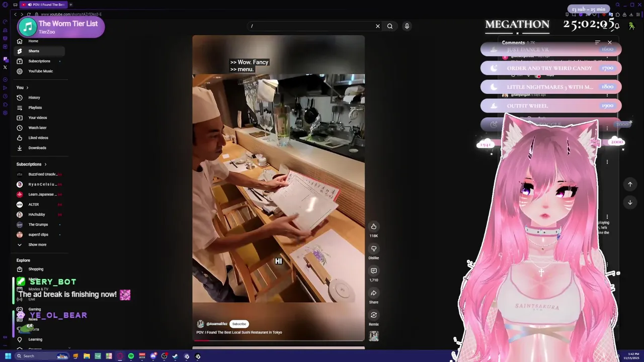The image size is (644, 362).
Task: Expand the Subscriptions section header
Action: click(x=31, y=164)
